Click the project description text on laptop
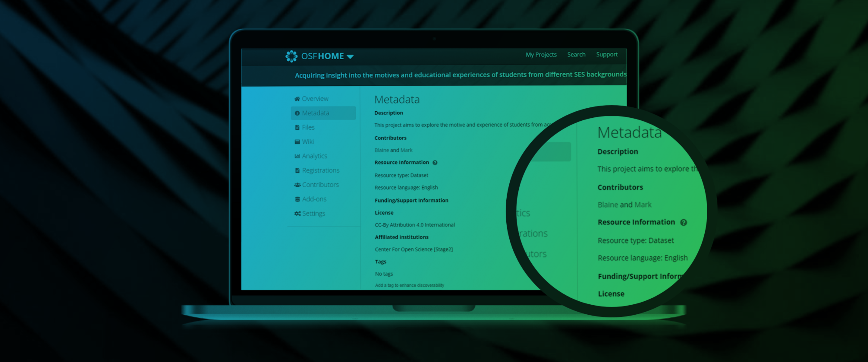Image resolution: width=868 pixels, height=362 pixels. tap(463, 125)
